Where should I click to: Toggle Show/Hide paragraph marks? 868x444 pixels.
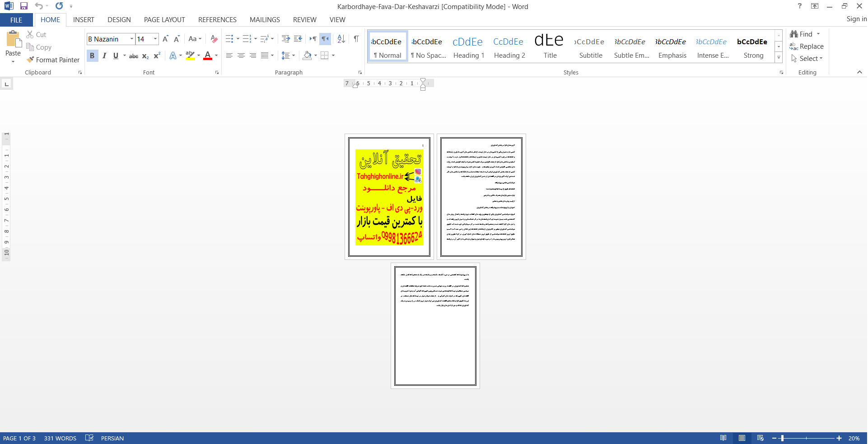click(x=356, y=39)
